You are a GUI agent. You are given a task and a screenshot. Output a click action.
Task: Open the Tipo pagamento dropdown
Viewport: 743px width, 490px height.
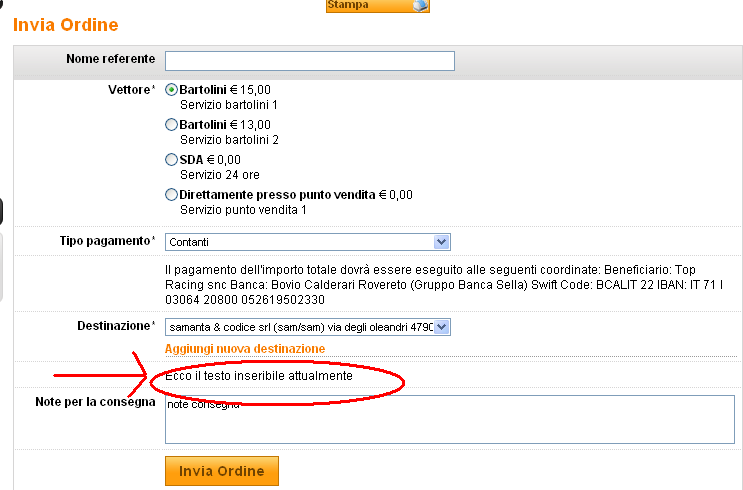pos(308,242)
